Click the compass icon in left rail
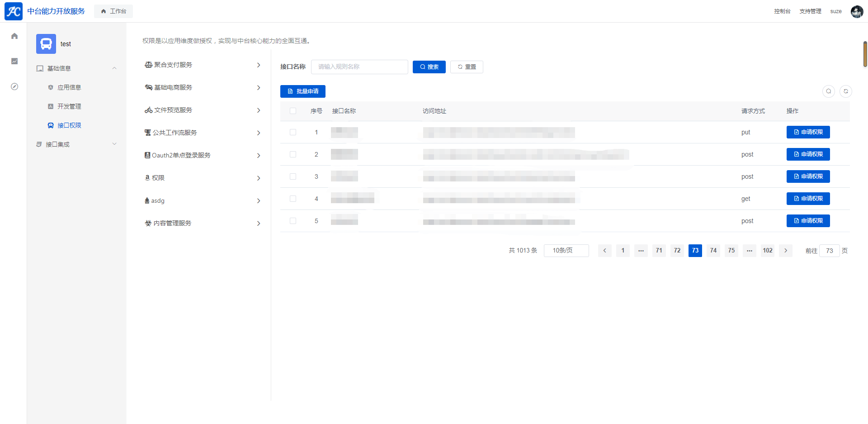Screen dimensions: 868x424 click(x=14, y=86)
